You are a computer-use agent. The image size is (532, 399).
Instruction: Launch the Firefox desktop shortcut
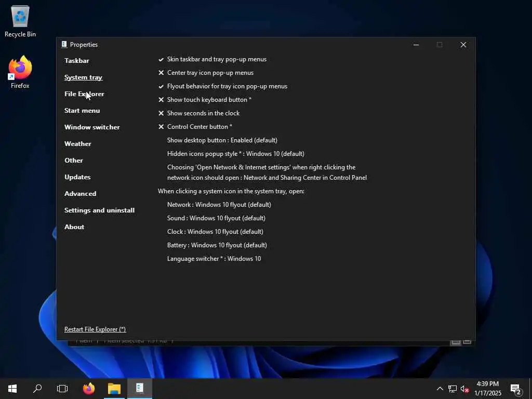pyautogui.click(x=20, y=72)
